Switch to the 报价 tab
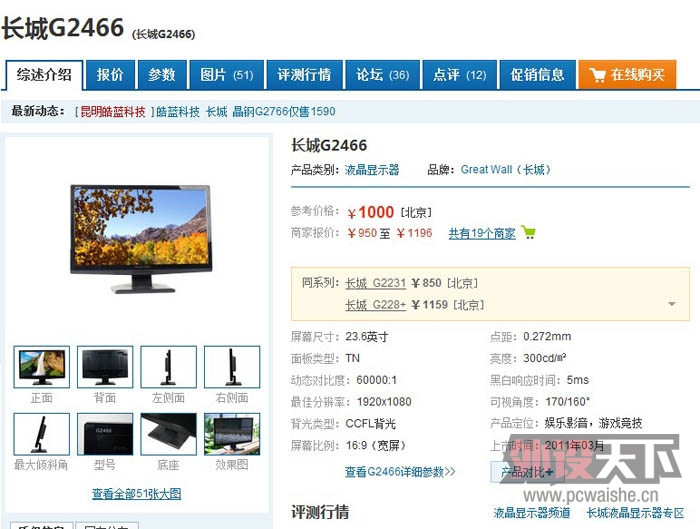Screen dimensions: 700x529 110,75
